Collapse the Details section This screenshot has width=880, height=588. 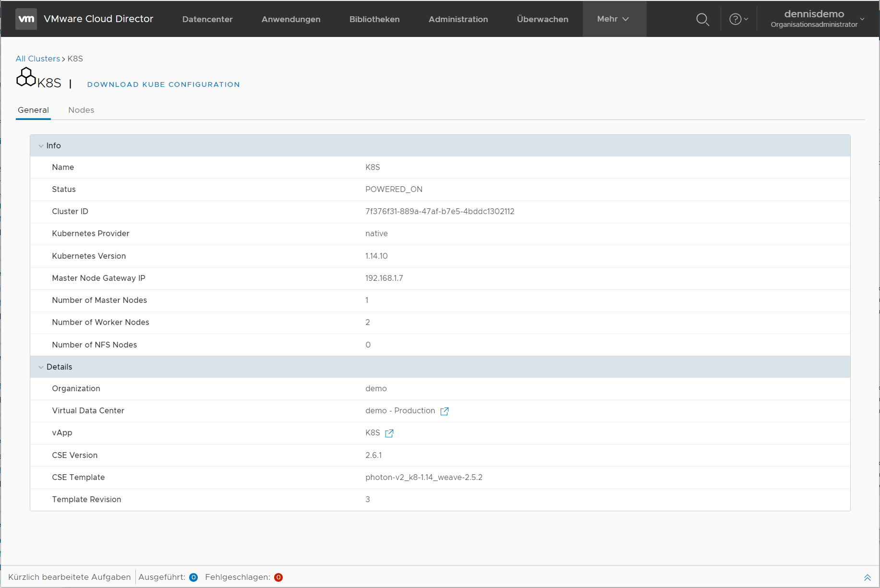(x=41, y=367)
